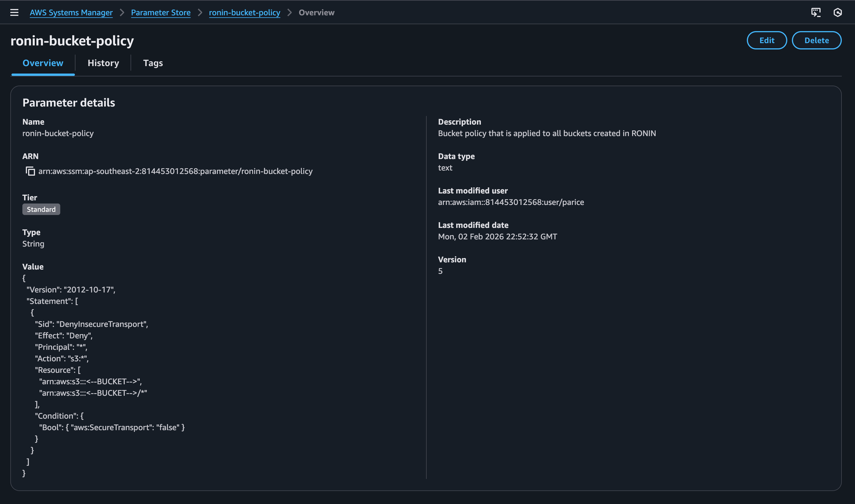Image resolution: width=855 pixels, height=504 pixels.
Task: Click breadcrumb chevron after AWS Systems Manager
Action: [122, 12]
